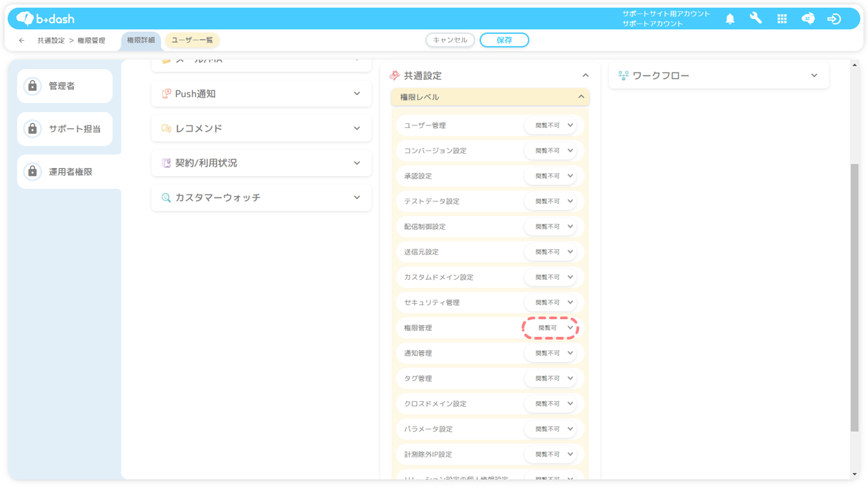
Task: Click lock icon beside サポート担当
Action: tap(32, 129)
